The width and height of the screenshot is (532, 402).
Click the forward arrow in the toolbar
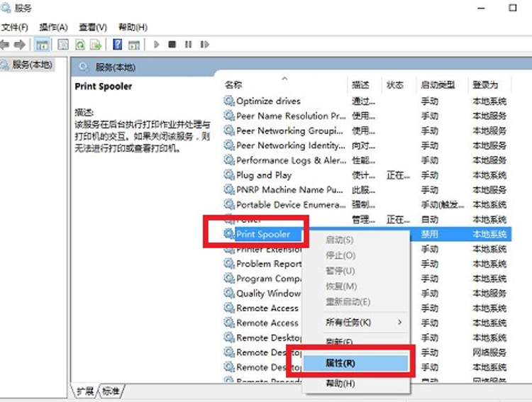(x=20, y=45)
